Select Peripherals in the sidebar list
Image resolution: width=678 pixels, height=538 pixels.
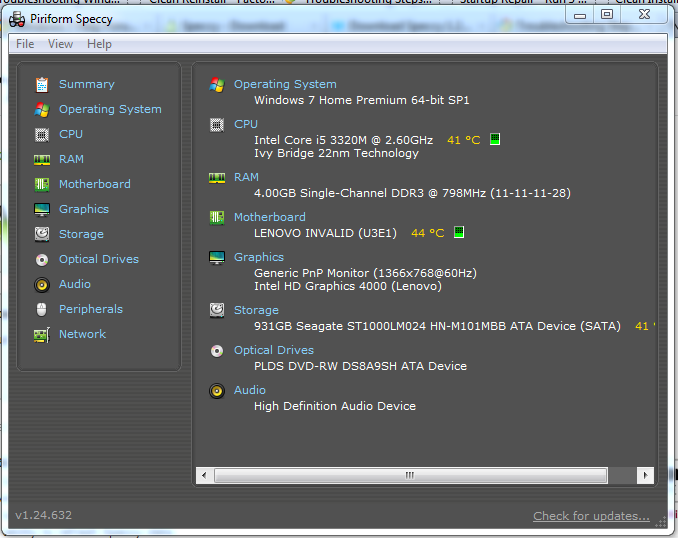pyautogui.click(x=91, y=310)
